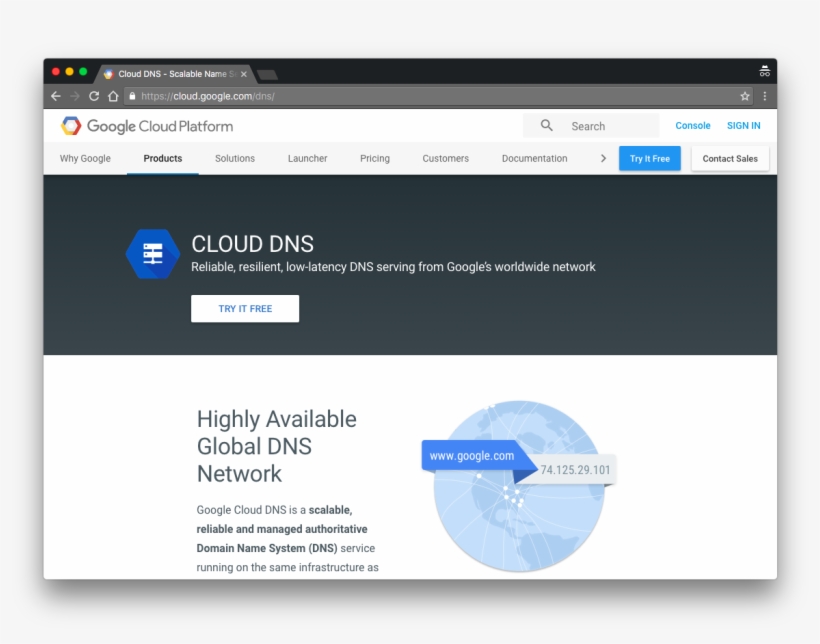Open the Console link
Screen dimensions: 820x644
[692, 126]
